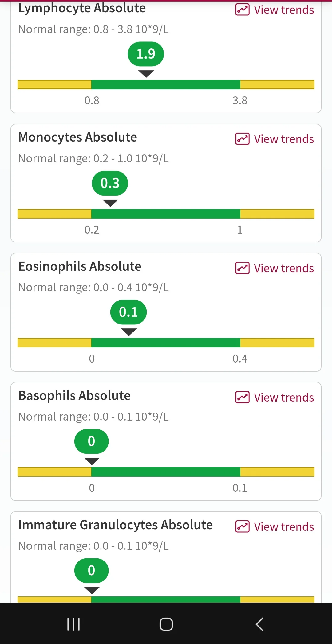Click View trends text for Basophils Absolute
Viewport: 332px width, 644px height.
tap(284, 398)
